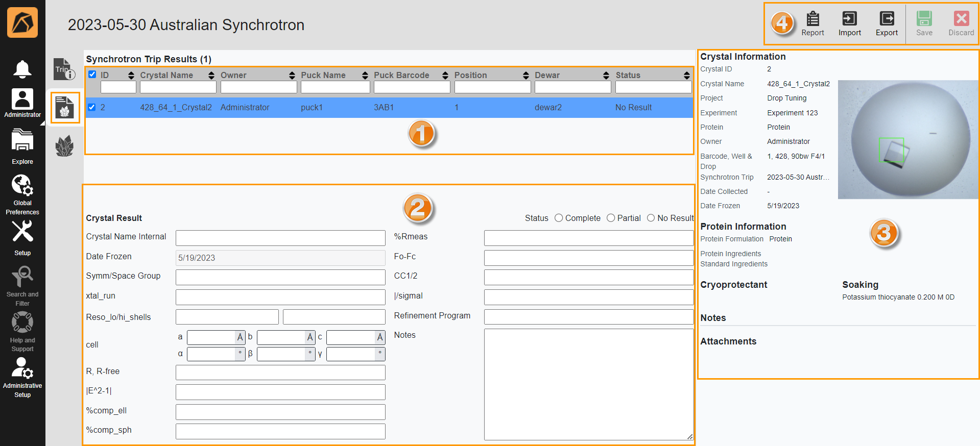The height and width of the screenshot is (446, 980).
Task: Open the Trip info tab icon
Action: point(64,69)
